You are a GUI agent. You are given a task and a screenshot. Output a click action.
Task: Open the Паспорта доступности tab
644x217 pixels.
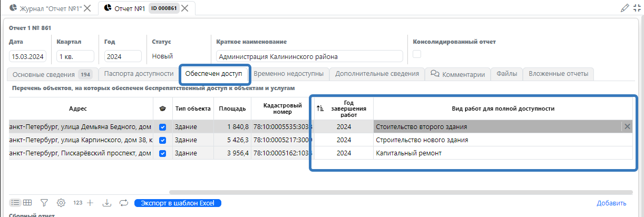tap(139, 74)
